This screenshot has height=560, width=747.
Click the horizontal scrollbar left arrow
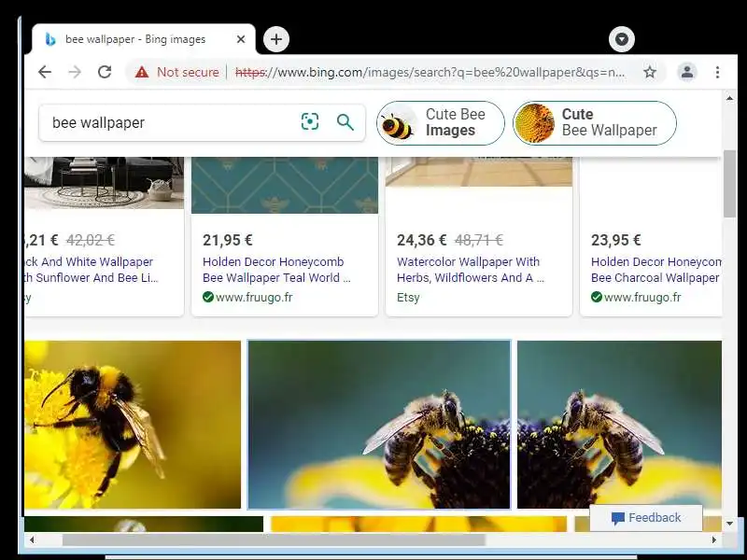pyautogui.click(x=32, y=539)
